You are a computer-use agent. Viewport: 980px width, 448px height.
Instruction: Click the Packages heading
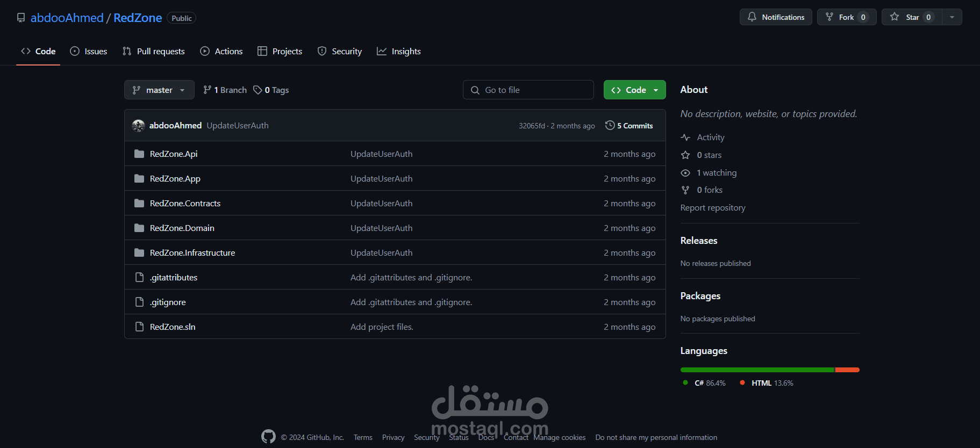coord(700,296)
